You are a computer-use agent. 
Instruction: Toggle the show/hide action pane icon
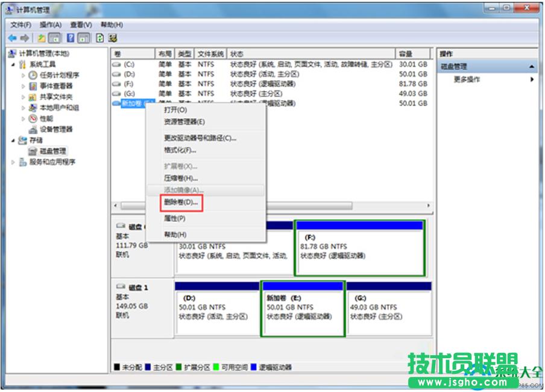(84, 38)
